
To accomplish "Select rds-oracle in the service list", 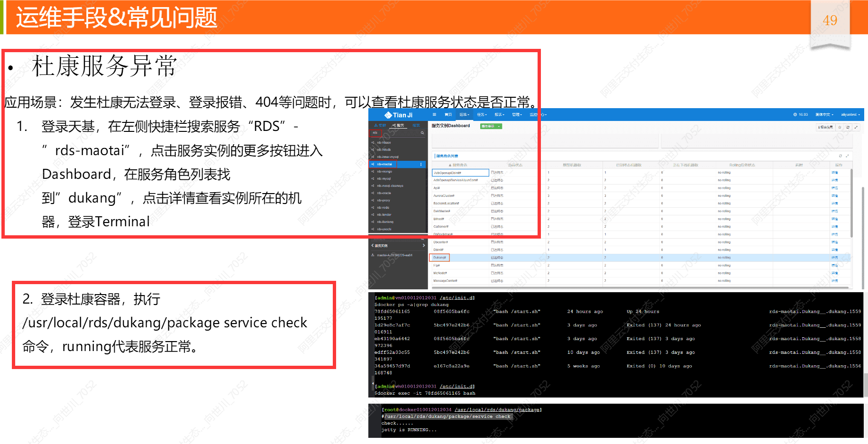I will click(x=384, y=193).
